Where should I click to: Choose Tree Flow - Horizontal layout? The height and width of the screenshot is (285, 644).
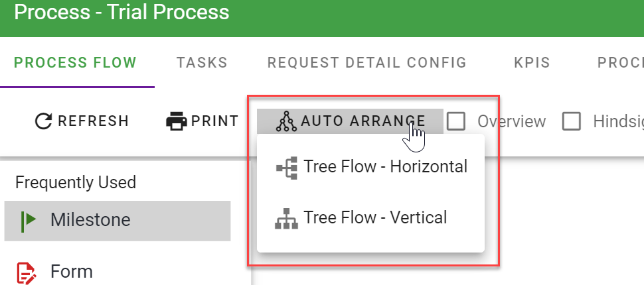[x=385, y=167]
